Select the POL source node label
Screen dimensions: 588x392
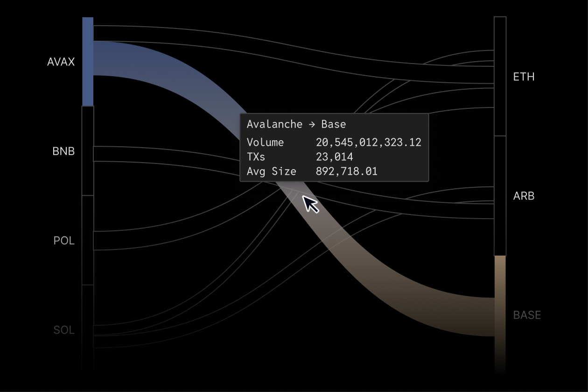(x=64, y=241)
